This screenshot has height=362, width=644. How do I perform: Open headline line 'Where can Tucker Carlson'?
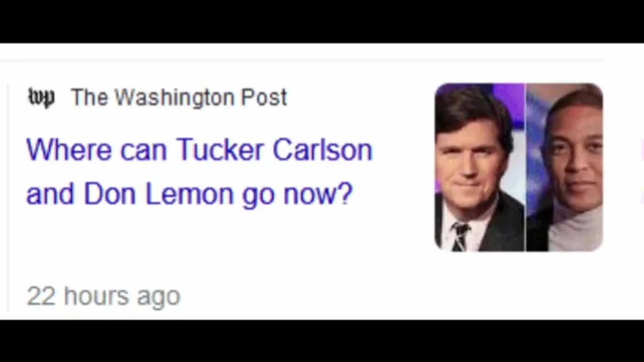click(199, 150)
